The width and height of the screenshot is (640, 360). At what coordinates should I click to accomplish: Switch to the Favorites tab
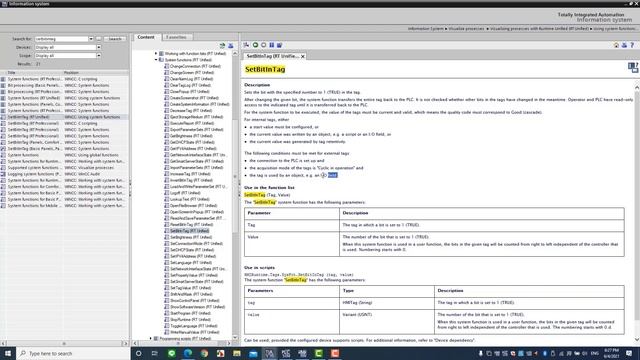(176, 37)
